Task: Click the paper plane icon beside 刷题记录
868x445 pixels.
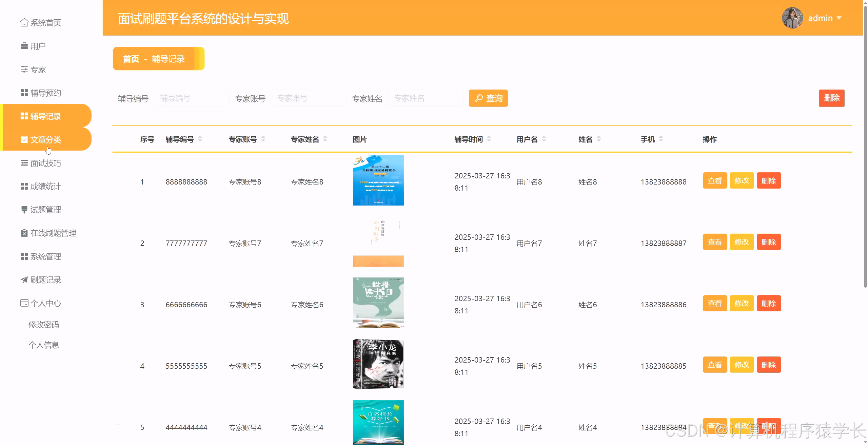Action: [x=24, y=280]
